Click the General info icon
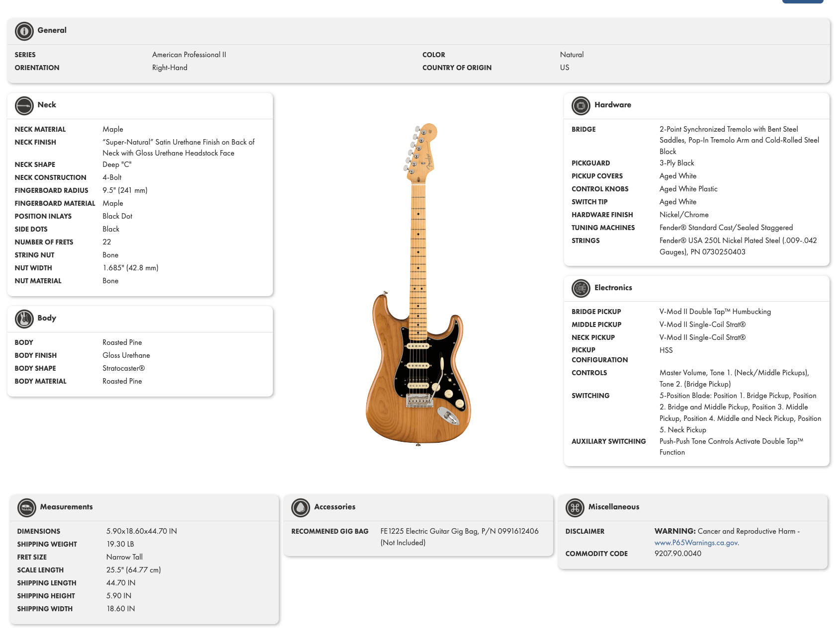Image resolution: width=834 pixels, height=644 pixels. (x=24, y=31)
